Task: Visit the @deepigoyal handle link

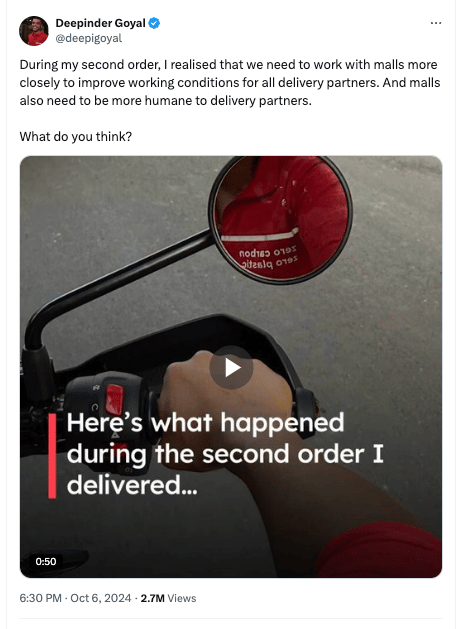Action: click(x=89, y=39)
